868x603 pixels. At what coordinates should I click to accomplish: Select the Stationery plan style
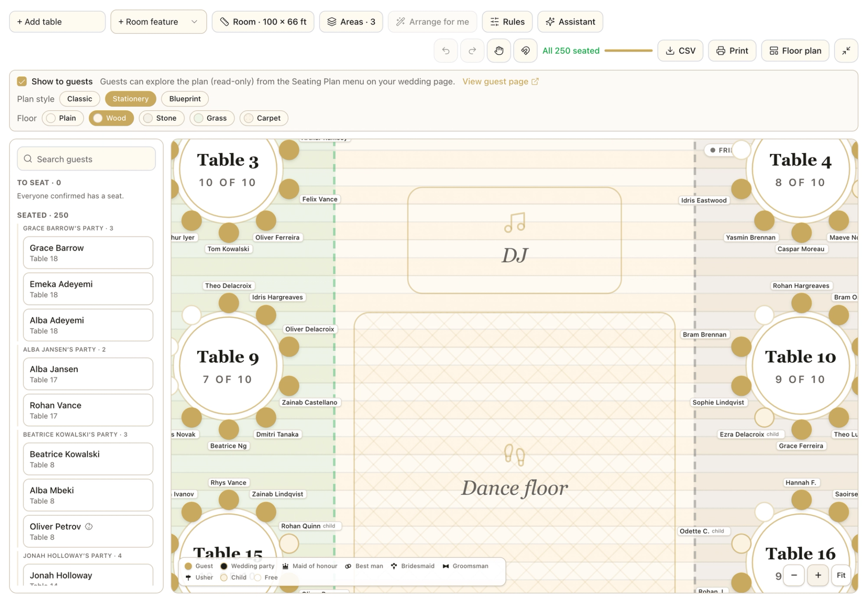(x=131, y=99)
